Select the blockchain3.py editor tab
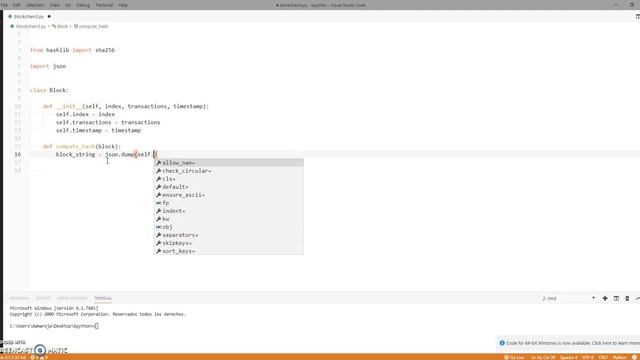The width and height of the screenshot is (640, 360). pos(29,16)
